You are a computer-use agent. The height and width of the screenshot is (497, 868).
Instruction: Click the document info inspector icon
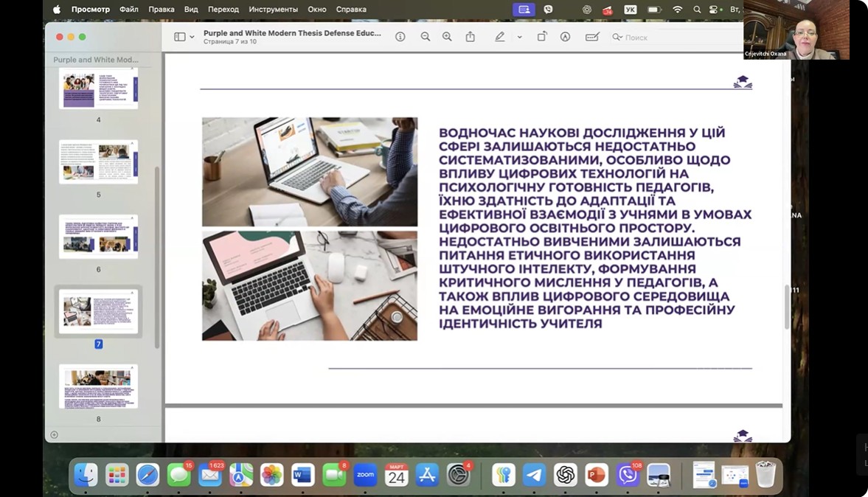click(400, 37)
